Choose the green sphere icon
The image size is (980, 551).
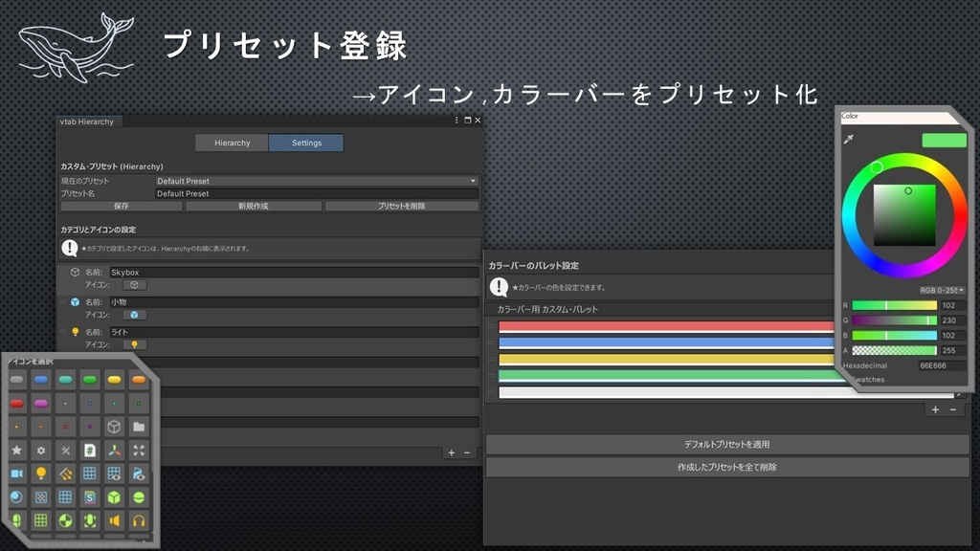click(x=139, y=497)
